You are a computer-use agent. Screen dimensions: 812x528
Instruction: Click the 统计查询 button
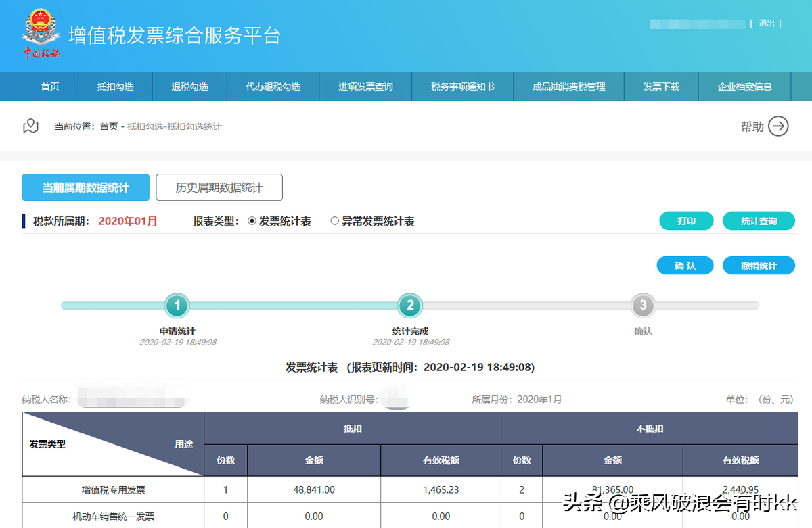(759, 220)
